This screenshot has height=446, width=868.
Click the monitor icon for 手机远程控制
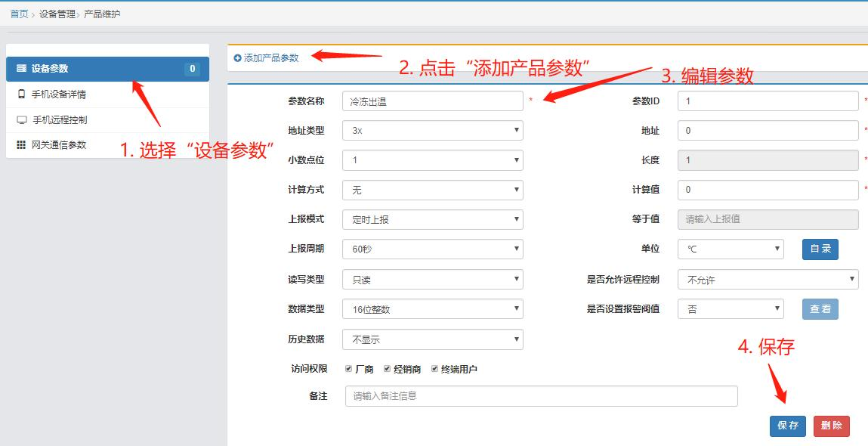[x=20, y=119]
